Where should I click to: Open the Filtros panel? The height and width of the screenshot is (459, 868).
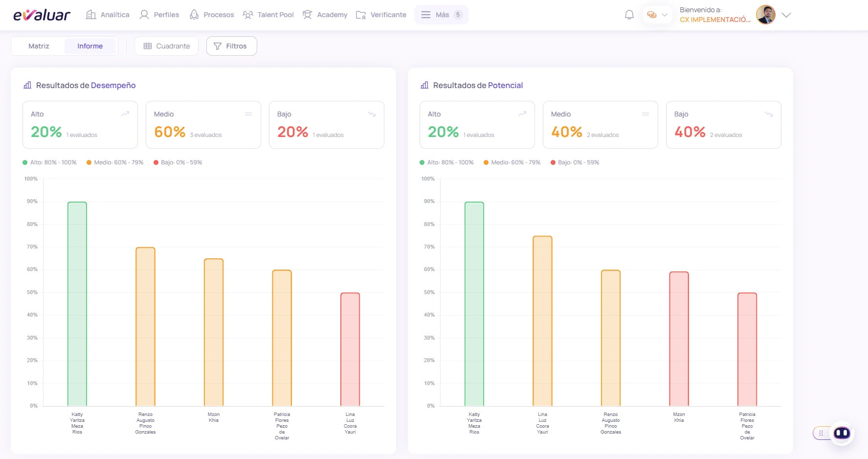(232, 46)
